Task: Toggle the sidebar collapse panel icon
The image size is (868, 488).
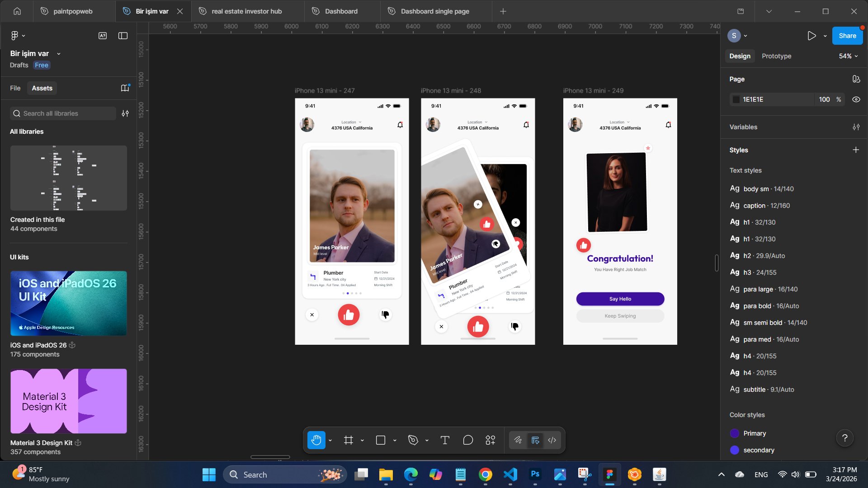Action: pyautogui.click(x=123, y=36)
